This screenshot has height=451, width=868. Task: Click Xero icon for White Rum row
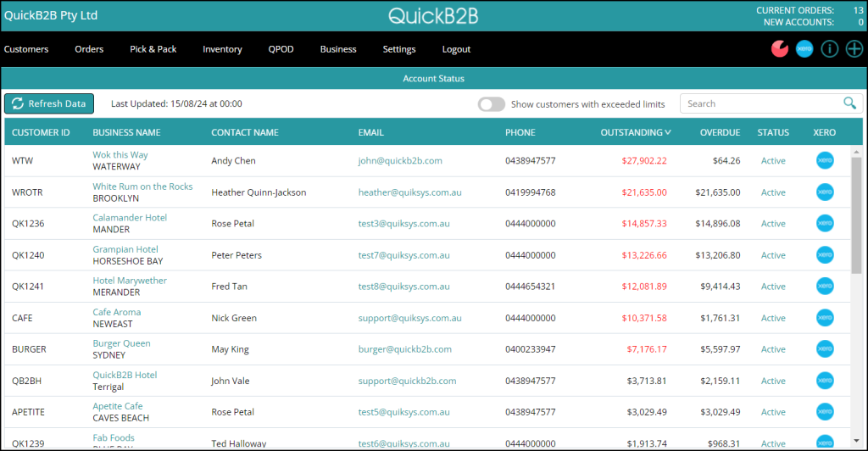point(825,192)
